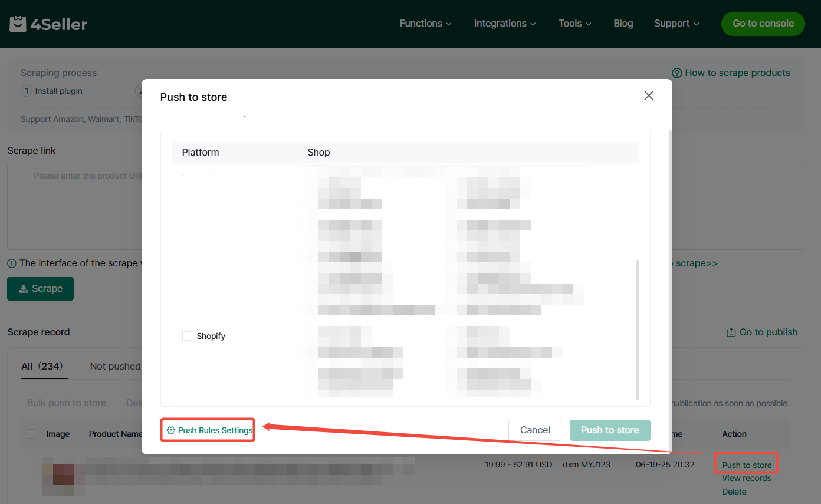Click the dialog's vertical scrollbar
The image size is (821, 504).
[x=637, y=329]
